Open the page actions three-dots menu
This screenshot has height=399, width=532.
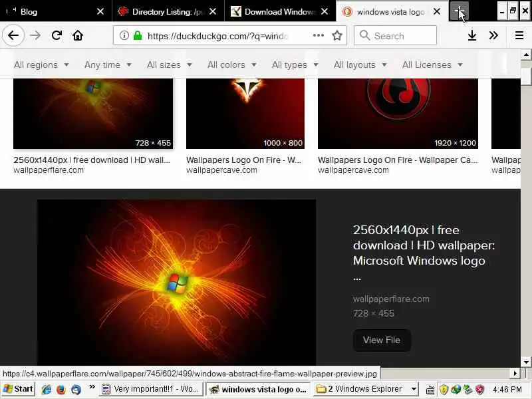319,35
